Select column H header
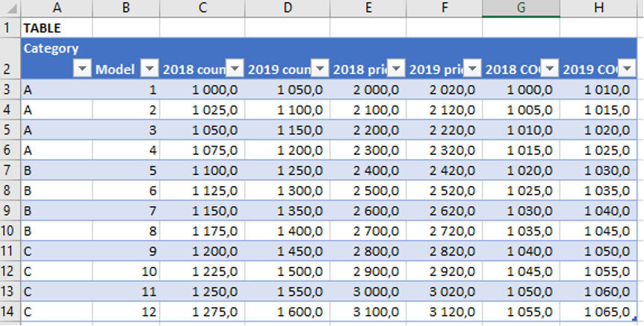Screen dimensions: 644x326 click(x=598, y=8)
